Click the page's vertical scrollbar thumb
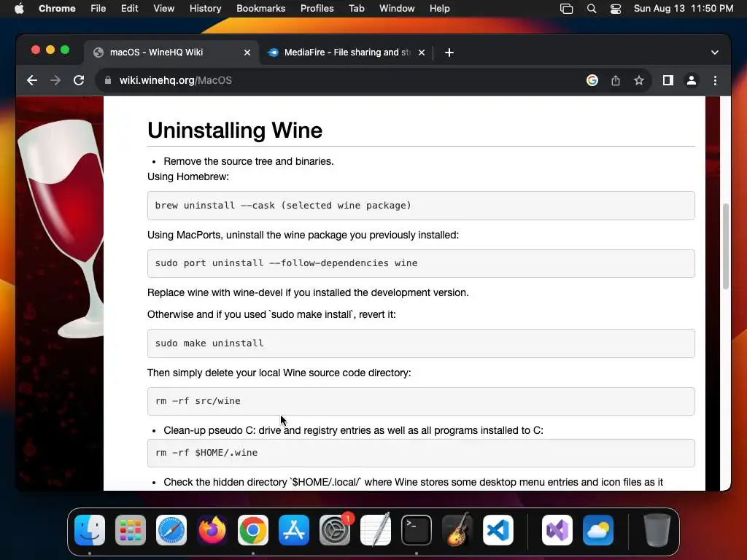 coord(726,246)
